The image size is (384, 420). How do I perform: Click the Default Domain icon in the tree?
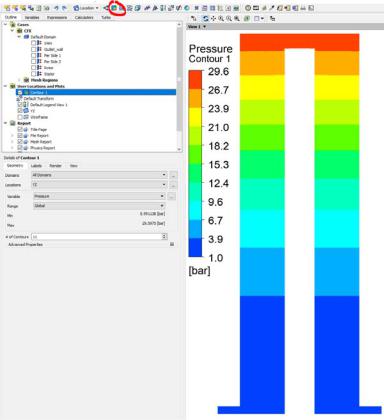click(27, 37)
